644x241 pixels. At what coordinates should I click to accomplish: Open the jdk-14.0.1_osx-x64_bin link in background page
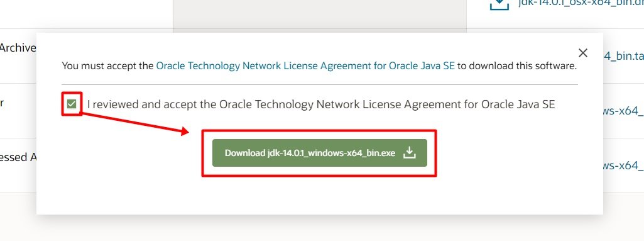click(581, 3)
